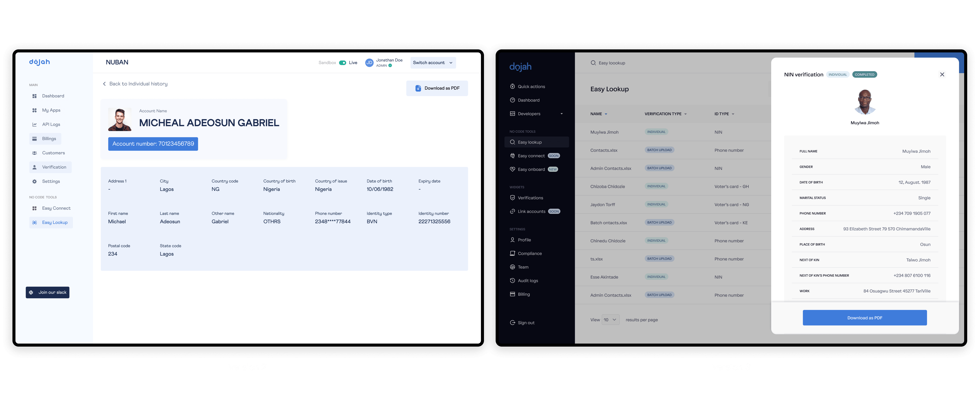Open the Switch account dropdown

(433, 63)
